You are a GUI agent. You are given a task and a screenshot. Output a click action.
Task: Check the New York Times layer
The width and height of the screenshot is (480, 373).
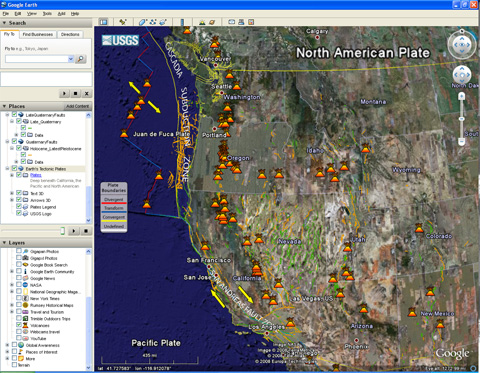coord(19,298)
